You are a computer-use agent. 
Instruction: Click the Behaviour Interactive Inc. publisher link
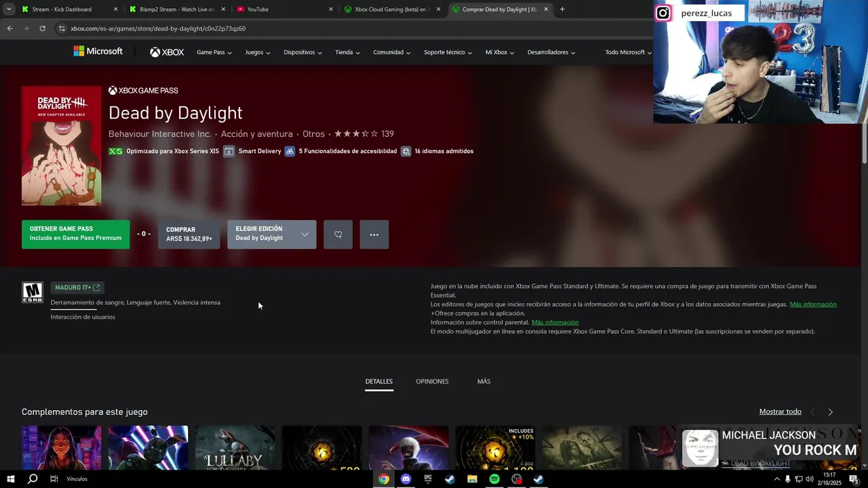(x=159, y=134)
